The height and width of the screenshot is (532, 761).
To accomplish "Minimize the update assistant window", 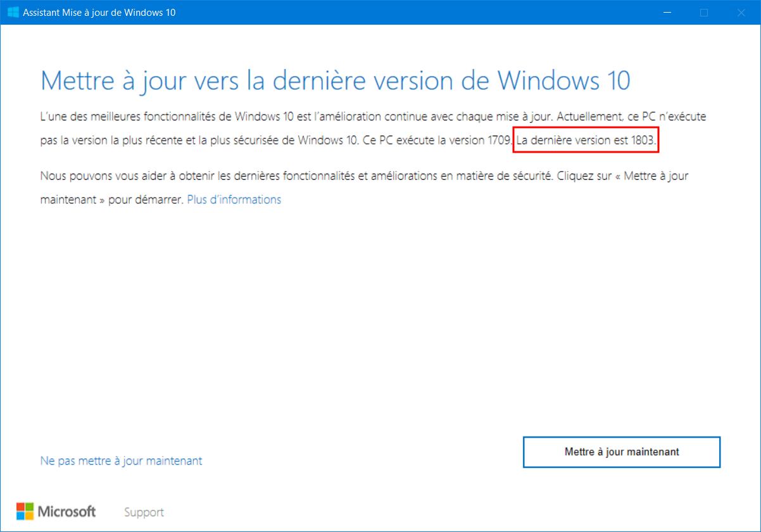I will (666, 12).
